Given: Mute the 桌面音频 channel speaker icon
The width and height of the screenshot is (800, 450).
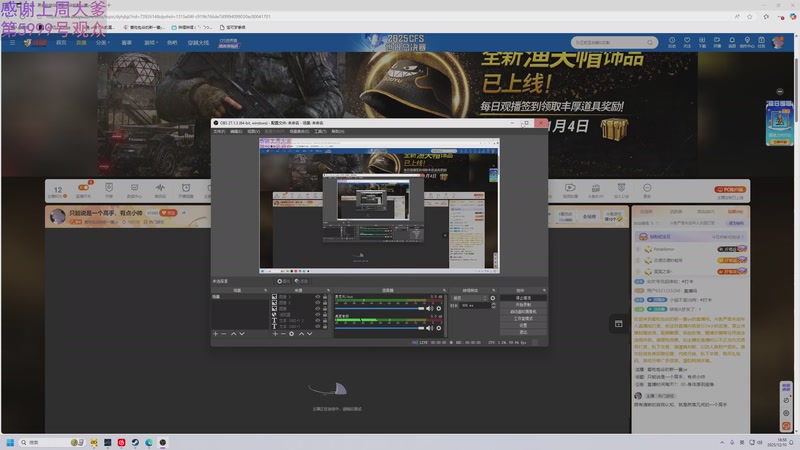Looking at the screenshot, I should point(430,328).
